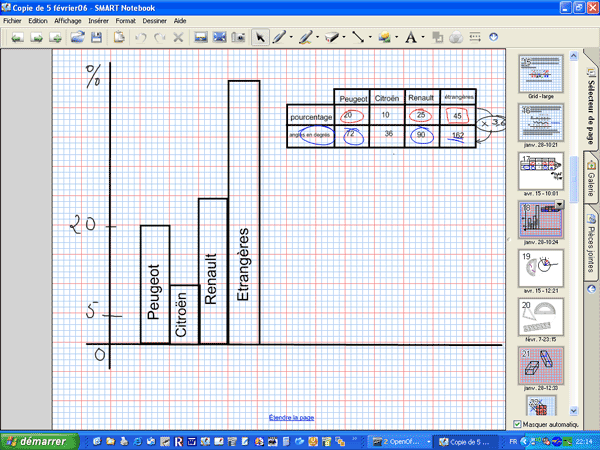
Task: Click the FR language indicator in tray
Action: coord(513,442)
